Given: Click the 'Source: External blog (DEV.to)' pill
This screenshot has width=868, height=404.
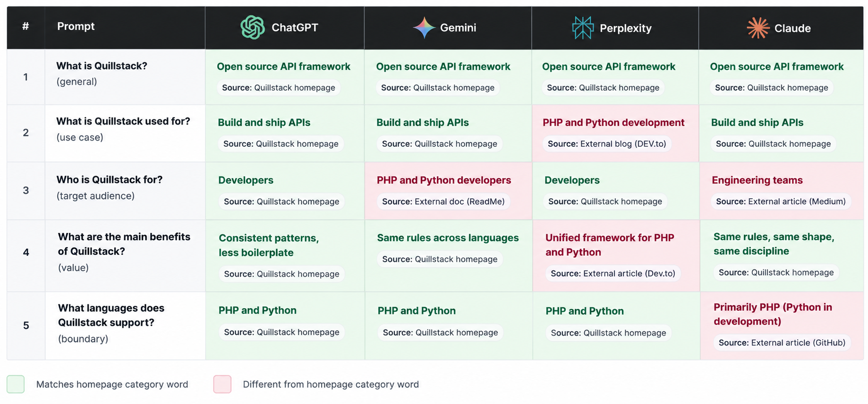Looking at the screenshot, I should tap(607, 143).
